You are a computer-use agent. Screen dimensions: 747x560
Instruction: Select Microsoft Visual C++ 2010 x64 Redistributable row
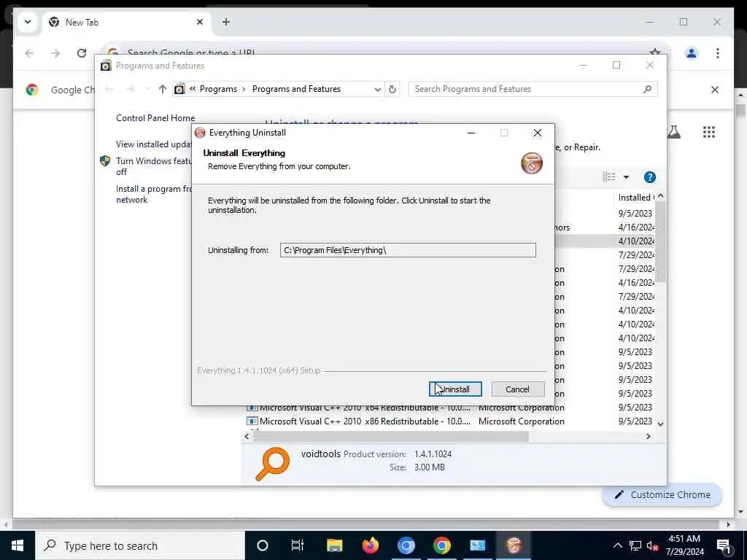pyautogui.click(x=449, y=408)
